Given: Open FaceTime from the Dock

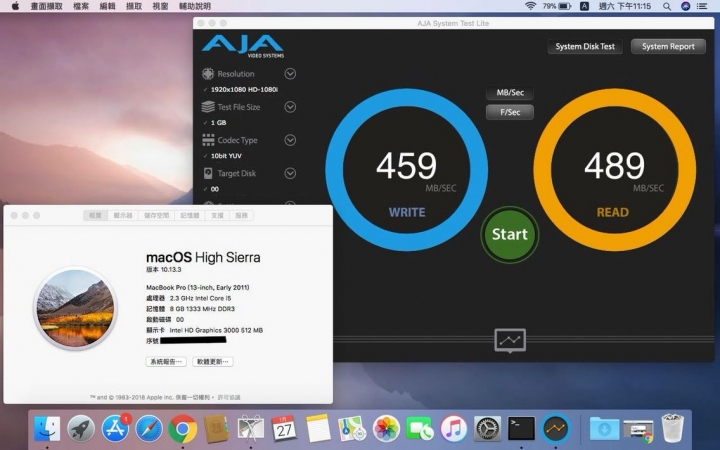Looking at the screenshot, I should (x=419, y=429).
